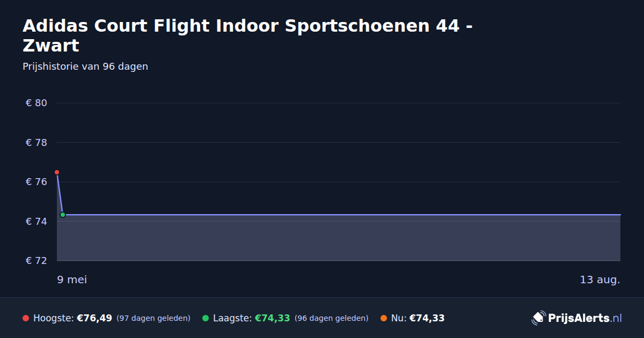This screenshot has width=644, height=338.
Task: Click the 13 aug. end date label
Action: pos(600,280)
